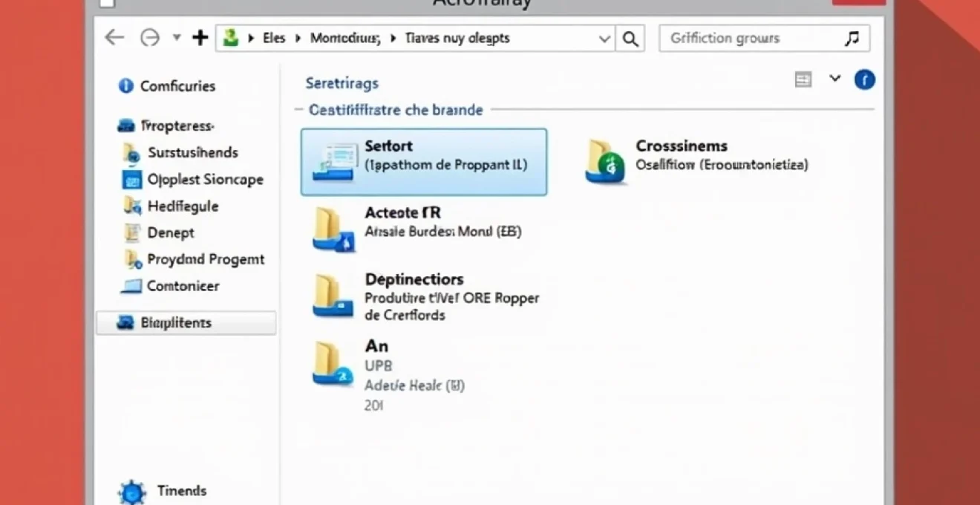980x505 pixels.
Task: Click the magnifier search icon
Action: click(x=630, y=39)
